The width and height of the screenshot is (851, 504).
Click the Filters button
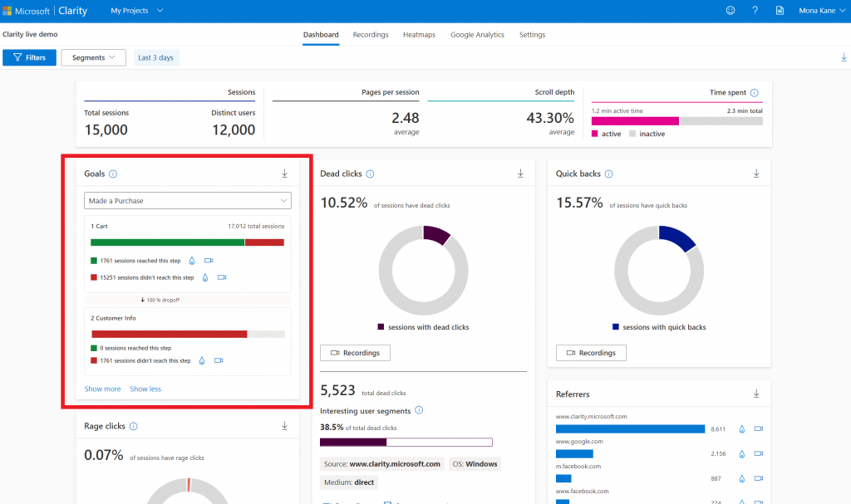30,57
